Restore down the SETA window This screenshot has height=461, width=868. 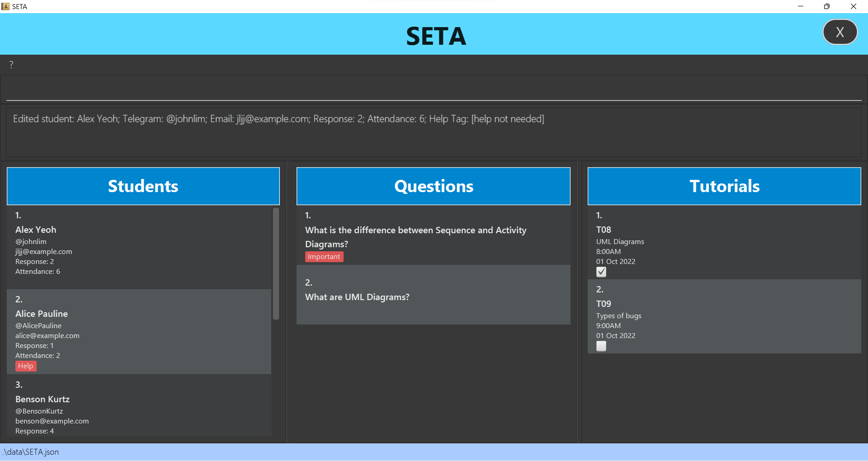pos(827,6)
